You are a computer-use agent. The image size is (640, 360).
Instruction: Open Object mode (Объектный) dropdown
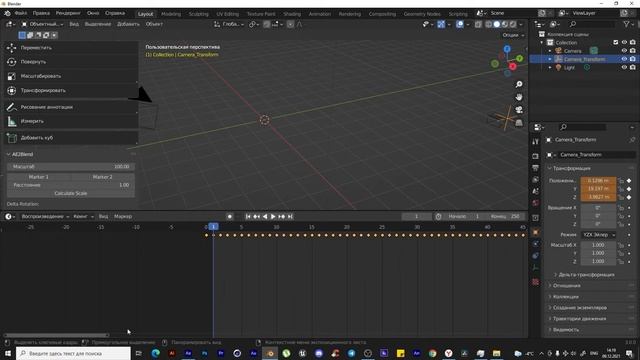(x=42, y=24)
